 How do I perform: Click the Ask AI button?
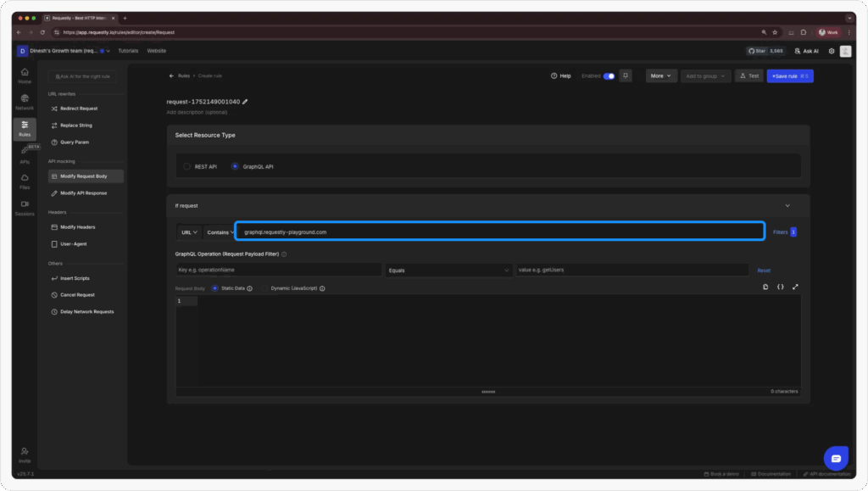click(x=807, y=51)
